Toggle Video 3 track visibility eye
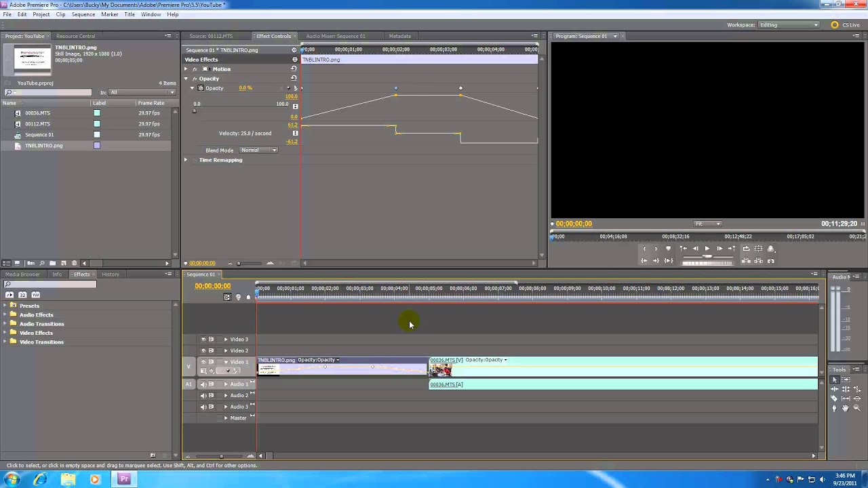The image size is (868, 488). point(203,340)
